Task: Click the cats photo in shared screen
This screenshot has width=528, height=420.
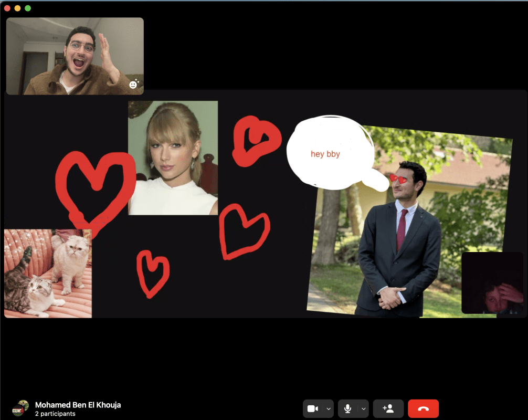Action: pos(48,274)
